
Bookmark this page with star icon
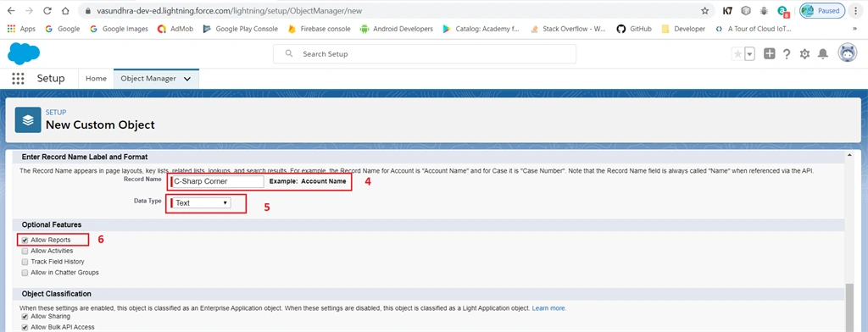704,10
